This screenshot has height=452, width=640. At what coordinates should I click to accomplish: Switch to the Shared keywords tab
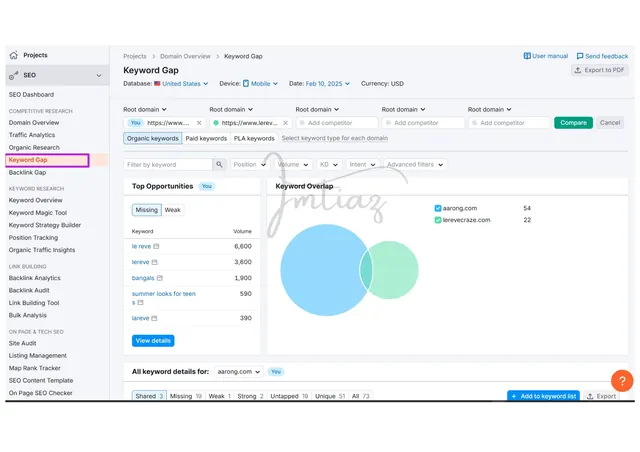tap(149, 396)
